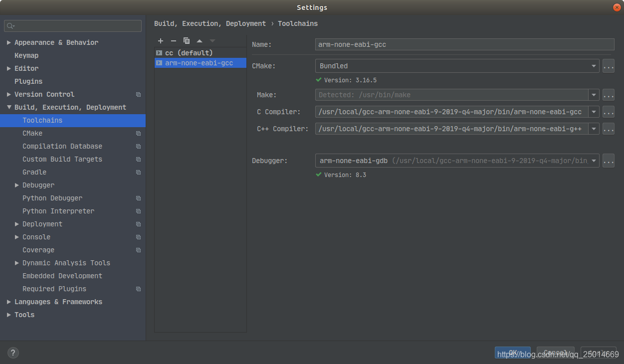Move arm-none-eabi-gcc up with the arrow icon
The height and width of the screenshot is (364, 624).
pyautogui.click(x=200, y=41)
